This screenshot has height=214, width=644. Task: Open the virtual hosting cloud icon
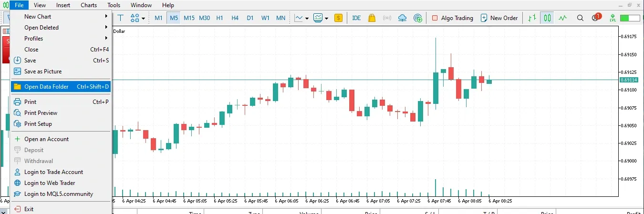403,18
